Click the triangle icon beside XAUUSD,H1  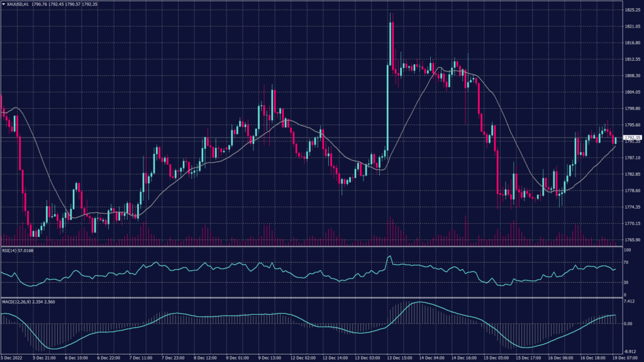(3, 4)
